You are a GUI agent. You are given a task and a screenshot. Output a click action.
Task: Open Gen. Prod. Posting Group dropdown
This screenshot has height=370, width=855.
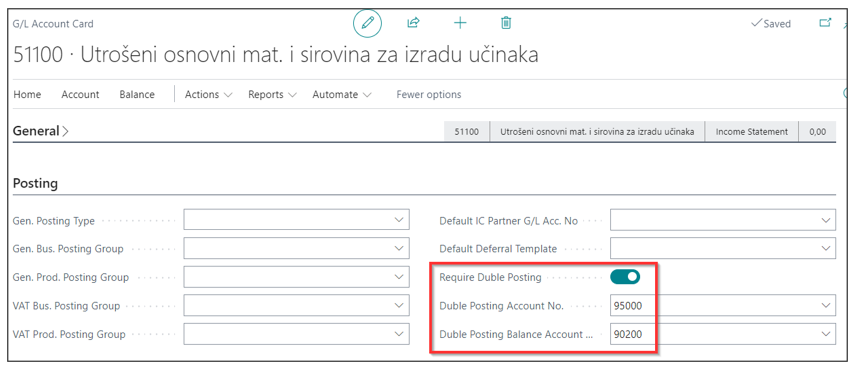(399, 277)
